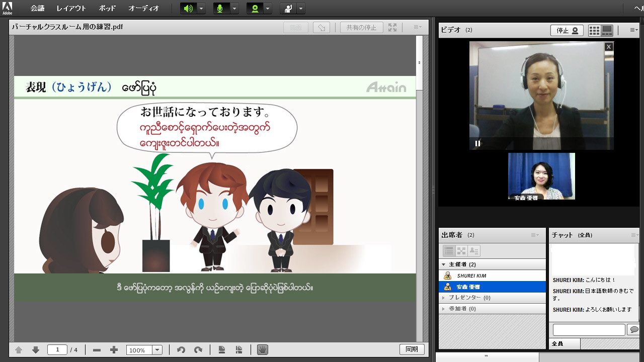644x362 pixels.
Task: Go to the next PDF page arrow
Action: tap(36, 350)
